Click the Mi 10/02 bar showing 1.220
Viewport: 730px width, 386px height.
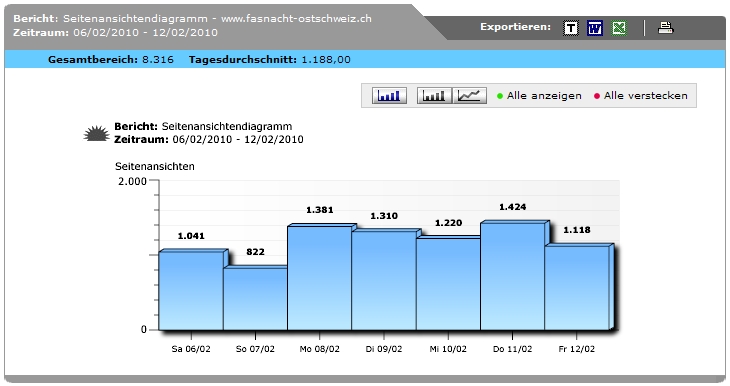click(x=448, y=284)
